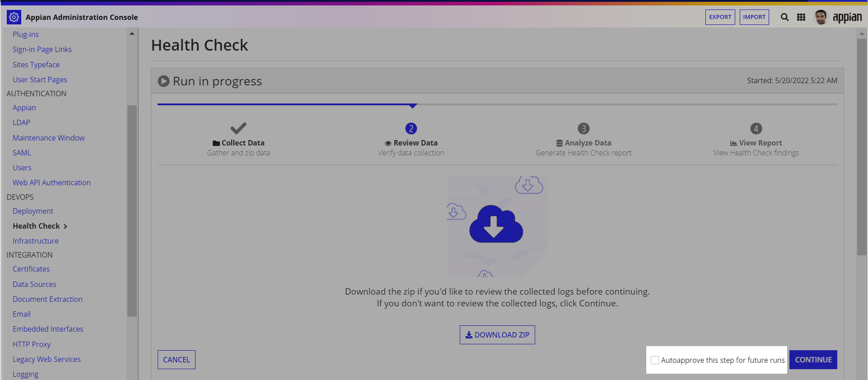Click the CONTINUE button

coord(813,360)
